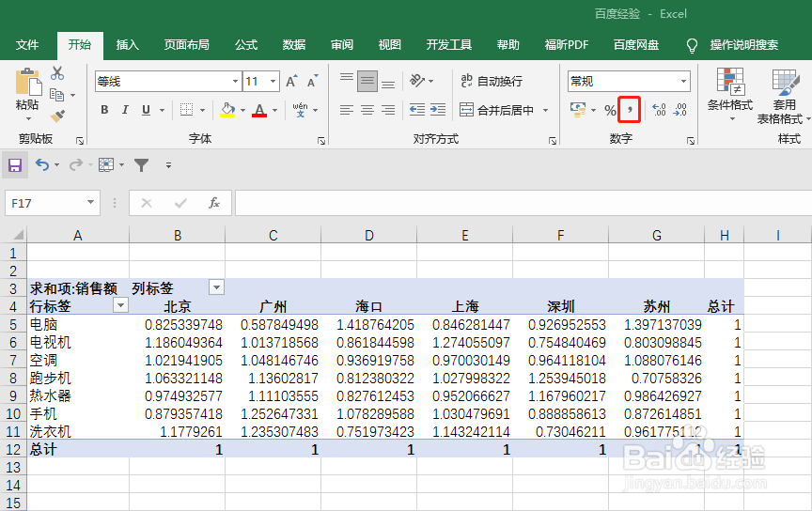Viewport: 812px width, 511px height.
Task: Click the Paste clipboard icon
Action: click(x=28, y=82)
